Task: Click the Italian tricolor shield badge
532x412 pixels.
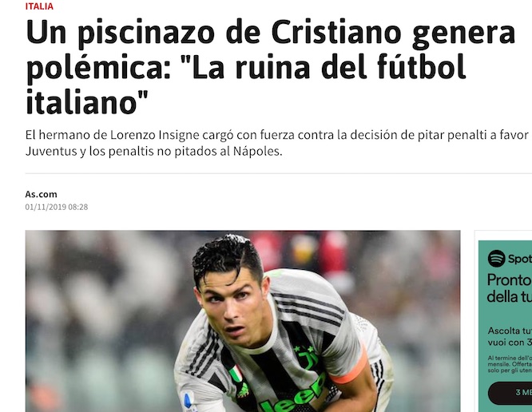Action: point(236,374)
